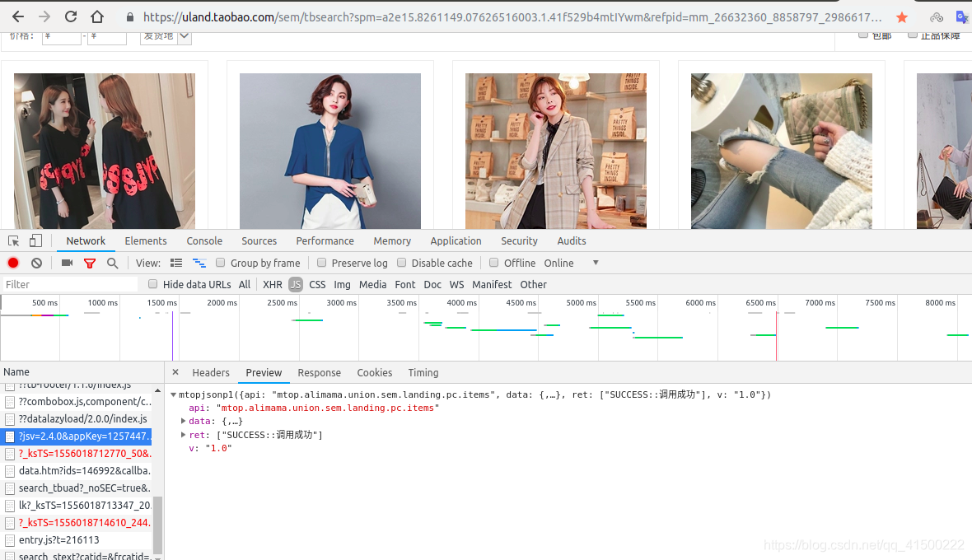
Task: Toggle capture screenshots camera icon
Action: (x=67, y=263)
